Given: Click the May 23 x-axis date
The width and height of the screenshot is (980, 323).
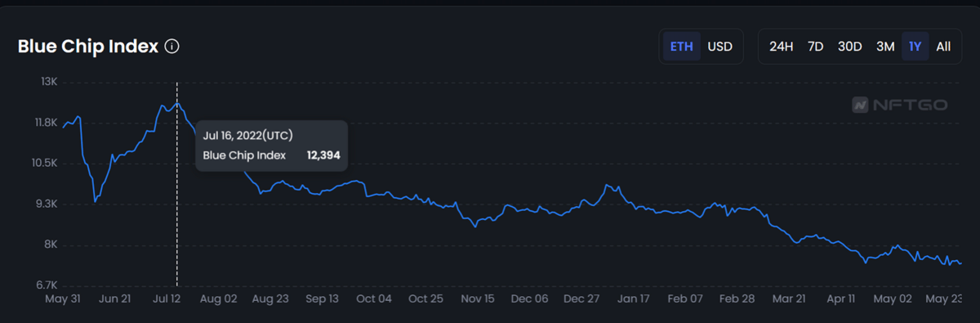Looking at the screenshot, I should [x=943, y=299].
